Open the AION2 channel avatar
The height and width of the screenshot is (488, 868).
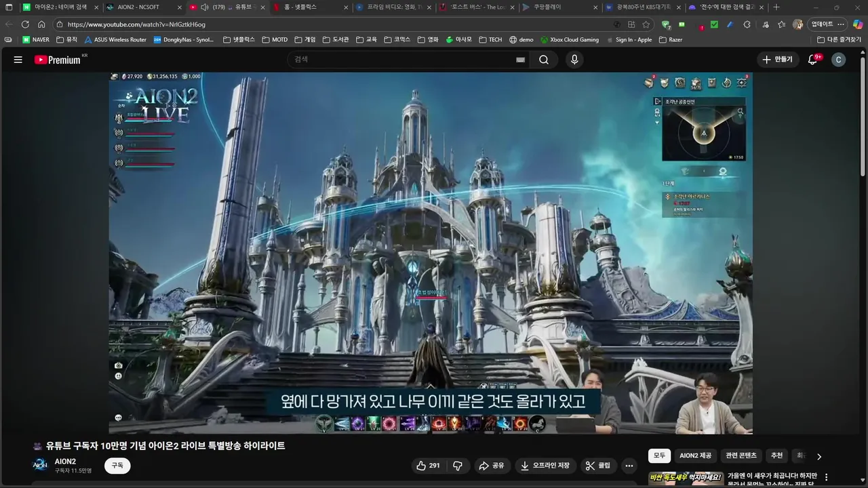[41, 465]
